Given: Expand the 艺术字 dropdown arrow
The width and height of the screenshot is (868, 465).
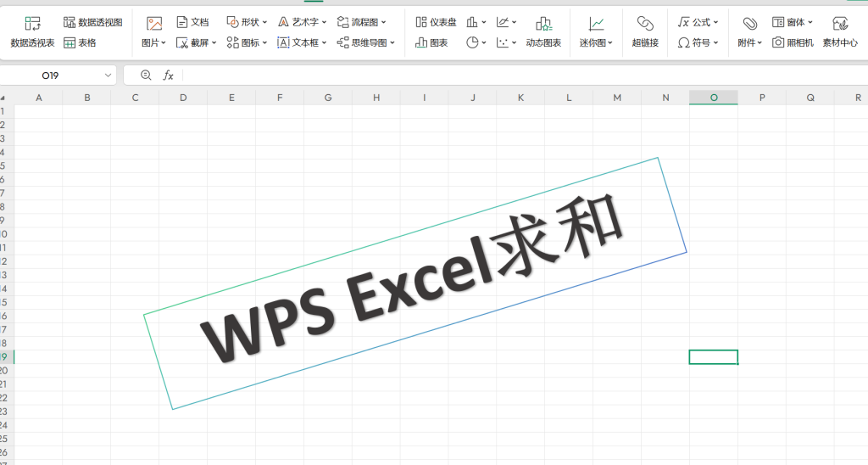Looking at the screenshot, I should tap(324, 22).
